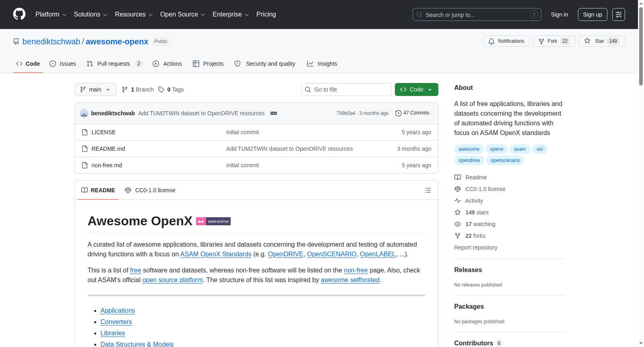Image resolution: width=644 pixels, height=347 pixels.
Task: Fork this repository
Action: [554, 41]
